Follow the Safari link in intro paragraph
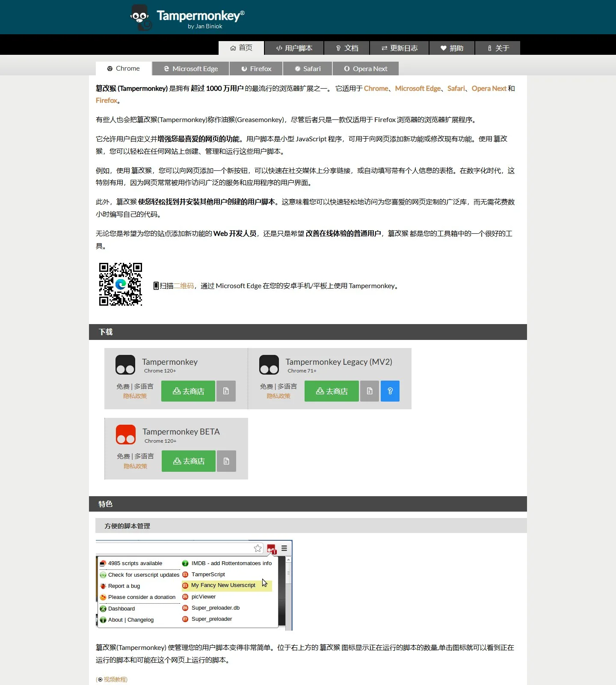 pyautogui.click(x=456, y=88)
